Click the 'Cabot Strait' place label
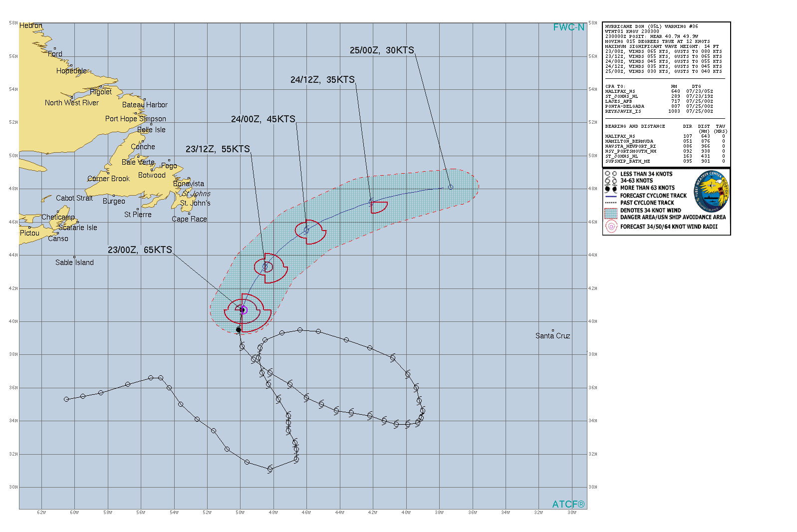Viewport: 797px width, 532px height. click(74, 198)
